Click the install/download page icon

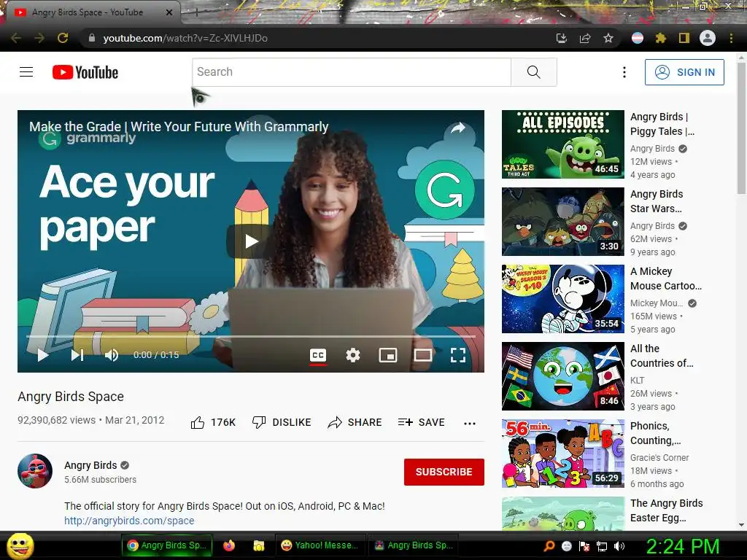562,38
